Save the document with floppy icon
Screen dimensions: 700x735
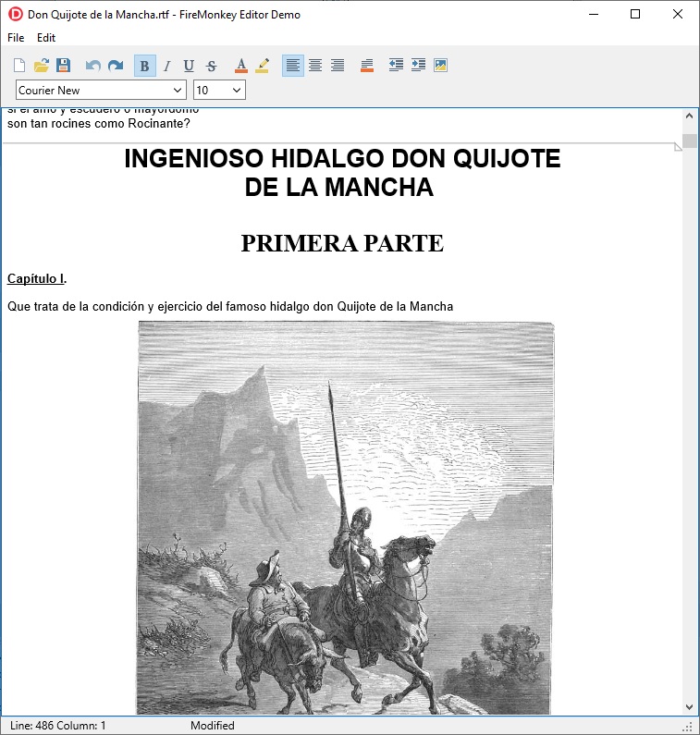coord(63,65)
